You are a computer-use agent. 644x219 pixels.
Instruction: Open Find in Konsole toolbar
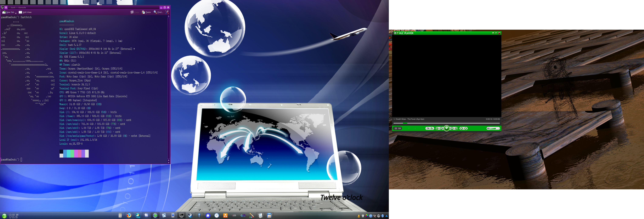158,12
